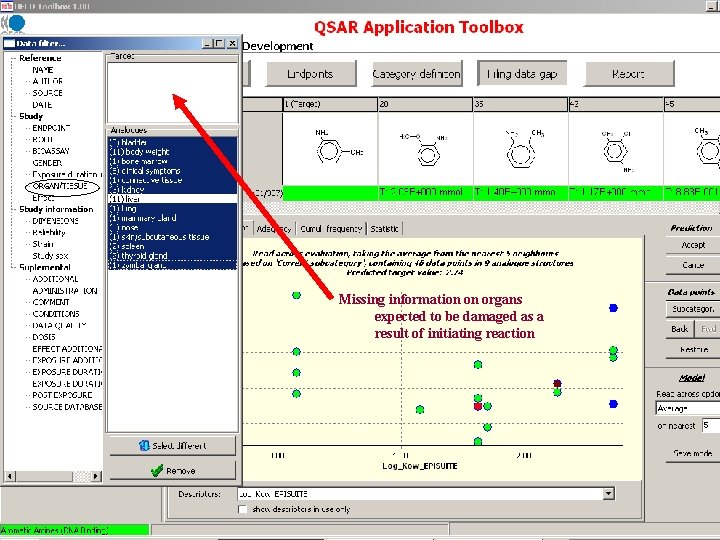This screenshot has width=720, height=540.
Task: Select BIOASSAY in the filter tree
Action: tap(51, 151)
